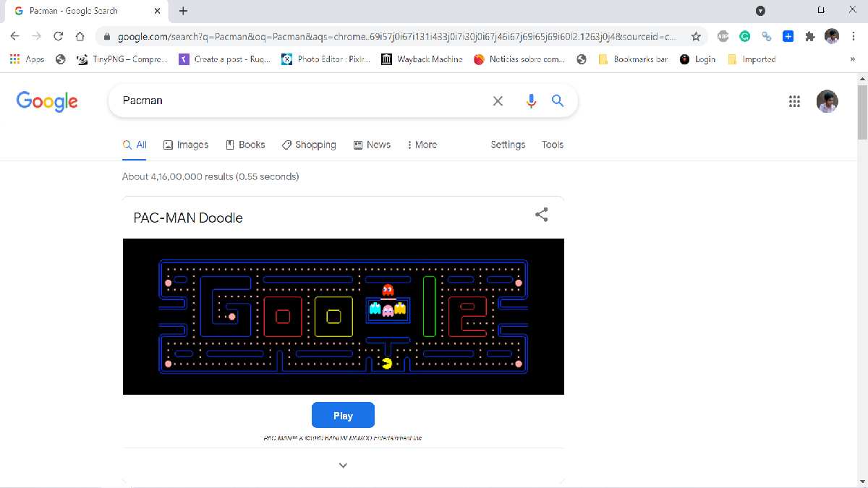Screen dimensions: 868x488
Task: Open Chrome profile avatar in toolbar
Action: pyautogui.click(x=832, y=36)
